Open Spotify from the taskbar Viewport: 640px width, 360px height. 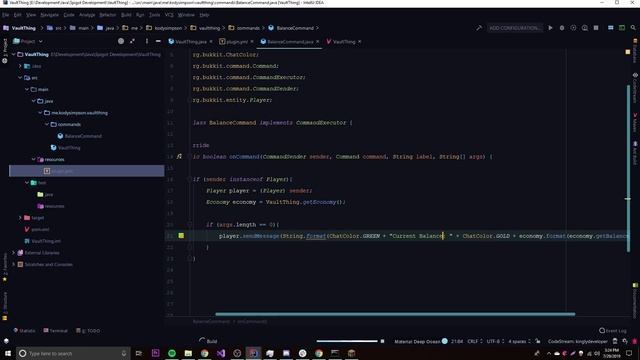click(x=172, y=353)
